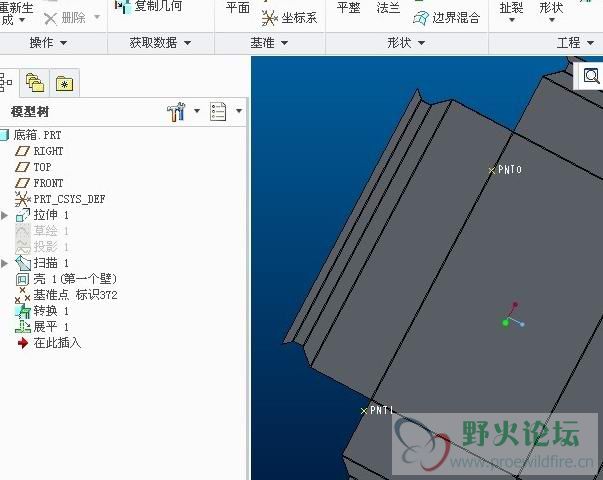Open the 基准 group dropdown

click(284, 43)
